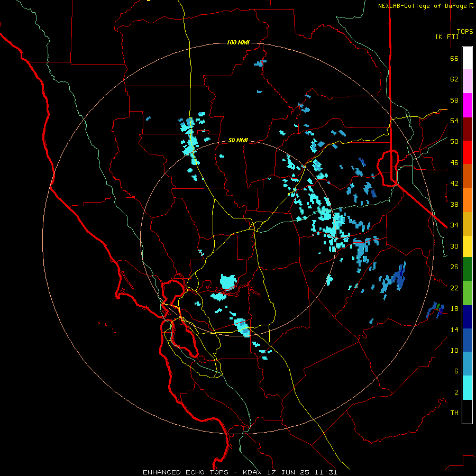
Task: Click the 'NEXLAB-College of DuPage' header text
Action: (x=423, y=6)
